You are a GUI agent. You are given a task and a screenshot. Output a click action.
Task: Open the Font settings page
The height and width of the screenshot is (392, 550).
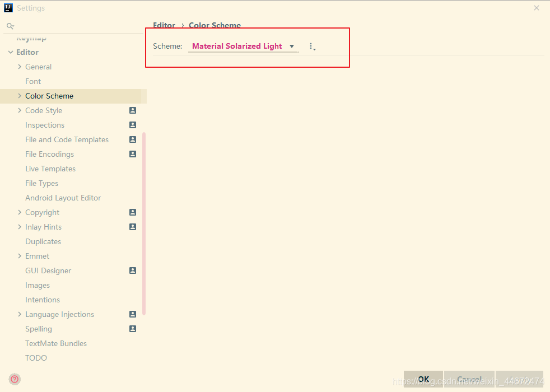click(x=33, y=81)
